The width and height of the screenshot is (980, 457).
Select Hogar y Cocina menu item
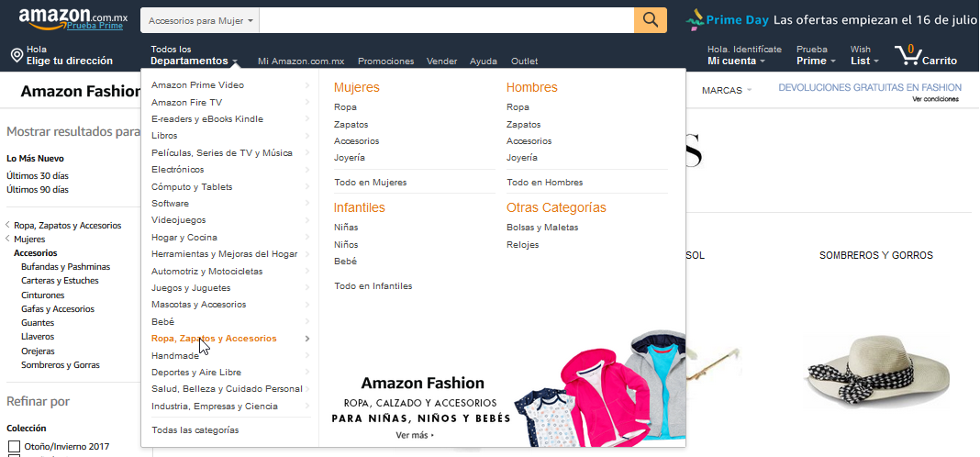(184, 238)
